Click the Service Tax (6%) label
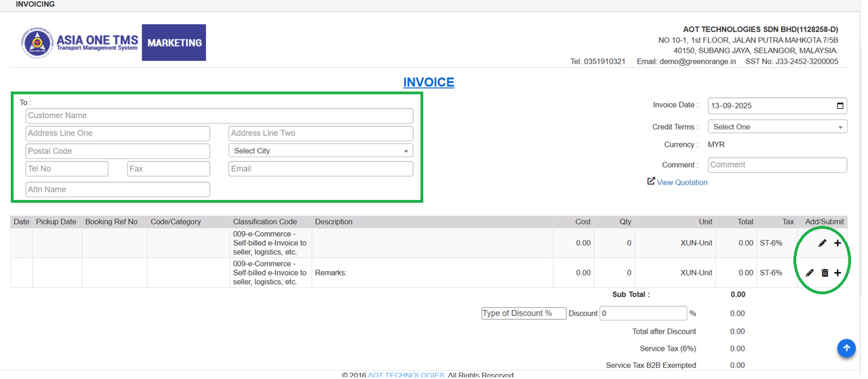The image size is (868, 379). click(x=668, y=348)
